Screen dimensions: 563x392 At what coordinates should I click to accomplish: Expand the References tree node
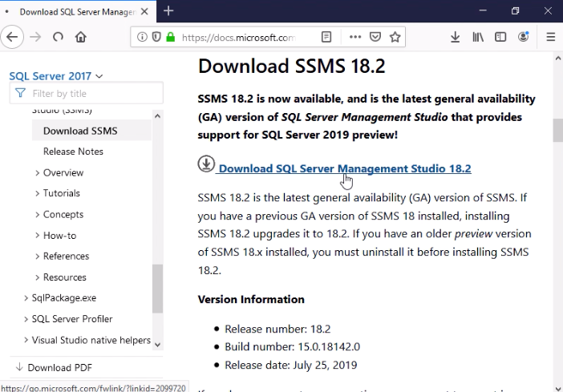(x=38, y=257)
